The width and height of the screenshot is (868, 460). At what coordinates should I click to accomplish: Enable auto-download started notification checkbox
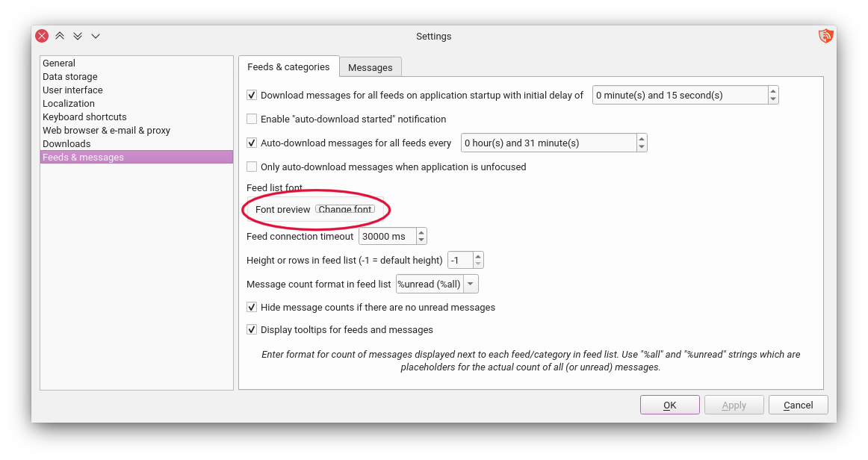pos(252,119)
